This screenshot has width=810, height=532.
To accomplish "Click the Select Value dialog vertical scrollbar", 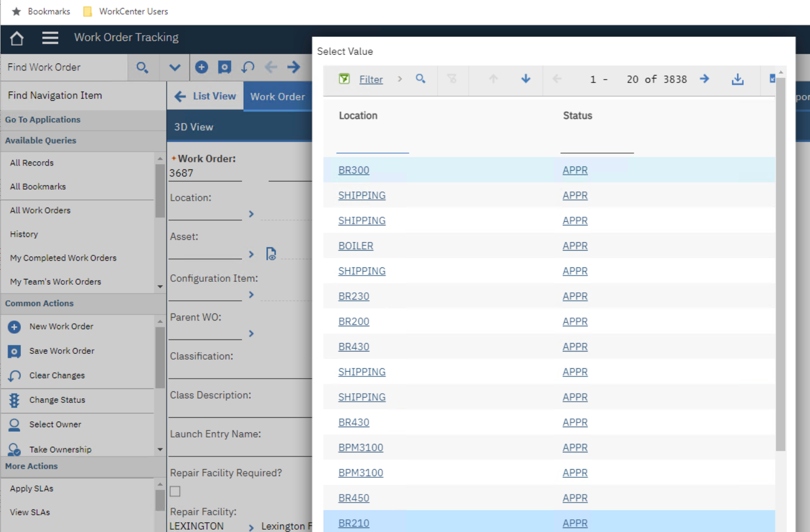I will pos(781,264).
